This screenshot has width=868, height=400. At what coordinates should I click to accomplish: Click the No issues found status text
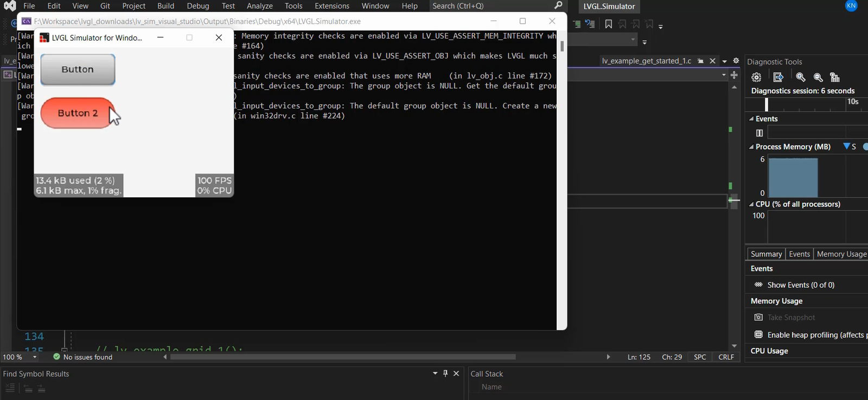[x=88, y=357]
